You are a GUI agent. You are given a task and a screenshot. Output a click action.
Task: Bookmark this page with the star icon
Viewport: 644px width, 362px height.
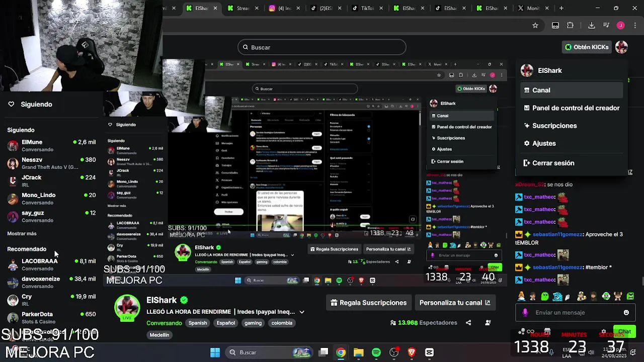pyautogui.click(x=535, y=26)
